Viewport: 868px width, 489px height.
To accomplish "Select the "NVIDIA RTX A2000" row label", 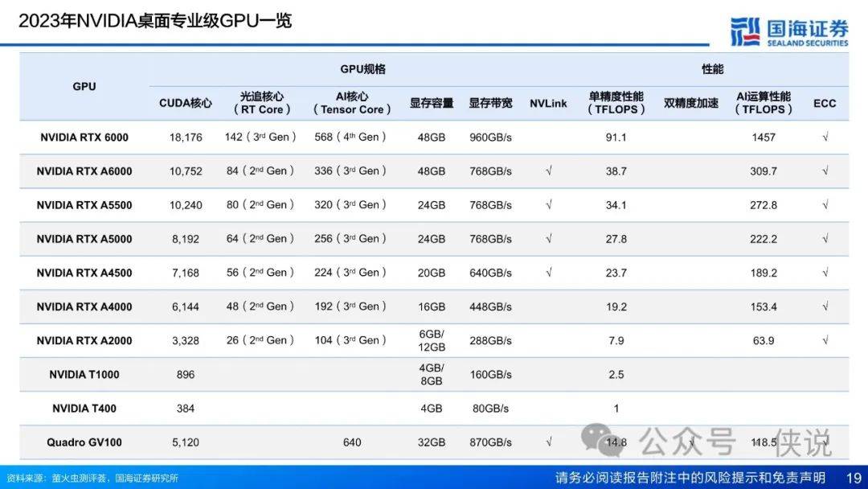I will tap(84, 340).
